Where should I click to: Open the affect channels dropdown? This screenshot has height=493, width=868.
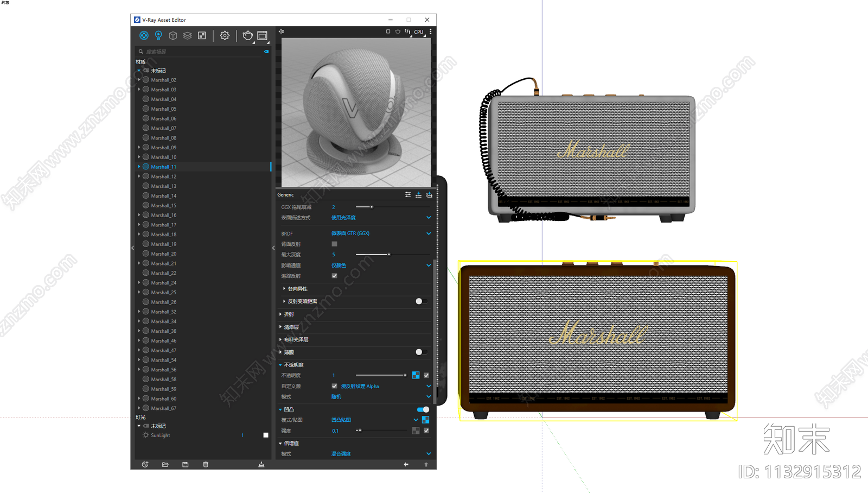click(381, 266)
